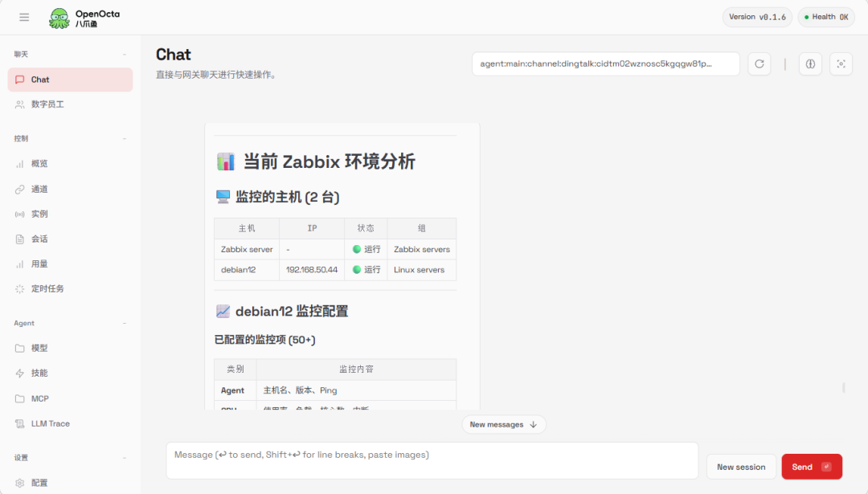Click the Zabbix server 运行 status cell
The width and height of the screenshot is (868, 494).
tap(366, 250)
